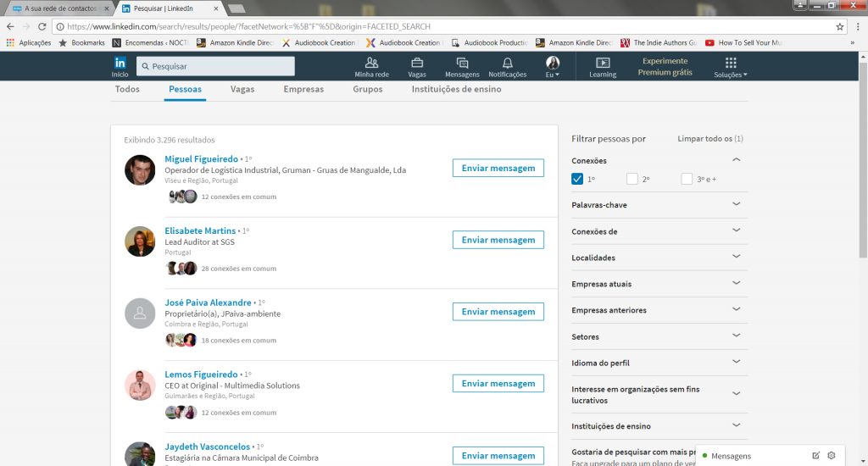
Task: Click browser back arrow
Action: click(x=10, y=26)
